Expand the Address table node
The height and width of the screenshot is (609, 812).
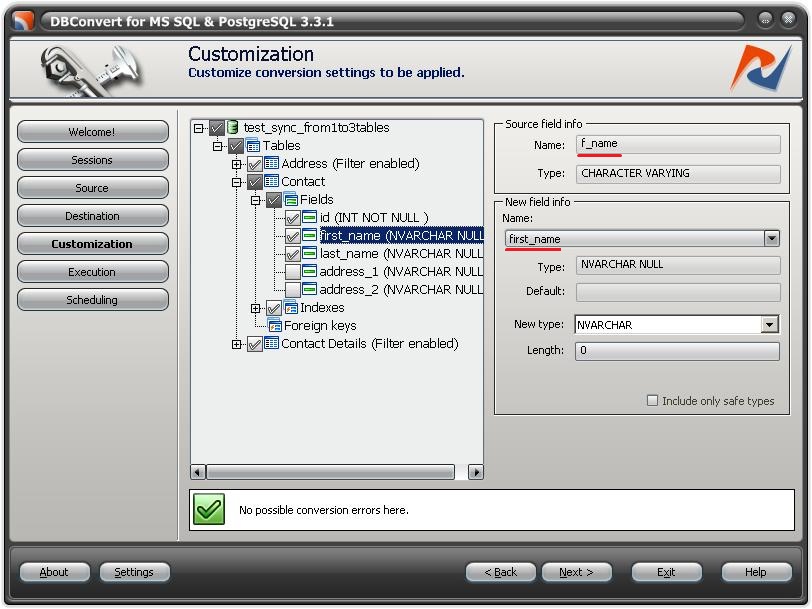pyautogui.click(x=236, y=164)
